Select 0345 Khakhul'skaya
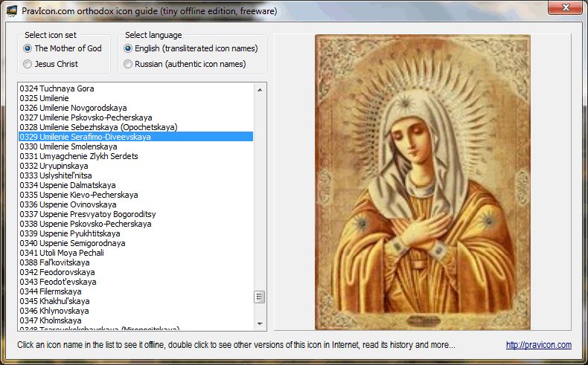 [135, 301]
